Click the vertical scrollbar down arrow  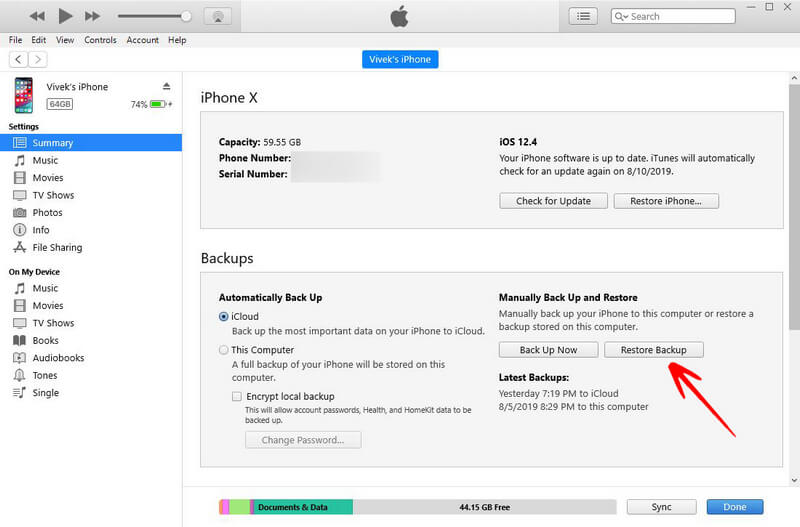coord(794,480)
